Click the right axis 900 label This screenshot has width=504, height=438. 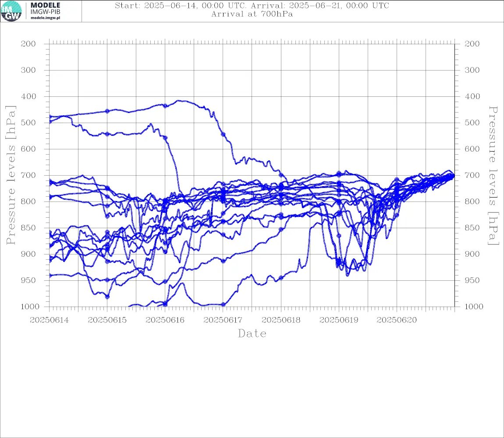[x=472, y=254]
